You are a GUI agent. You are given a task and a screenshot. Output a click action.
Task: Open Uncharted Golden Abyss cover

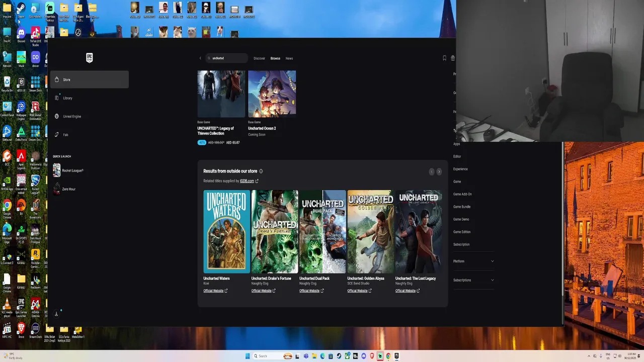point(371,232)
